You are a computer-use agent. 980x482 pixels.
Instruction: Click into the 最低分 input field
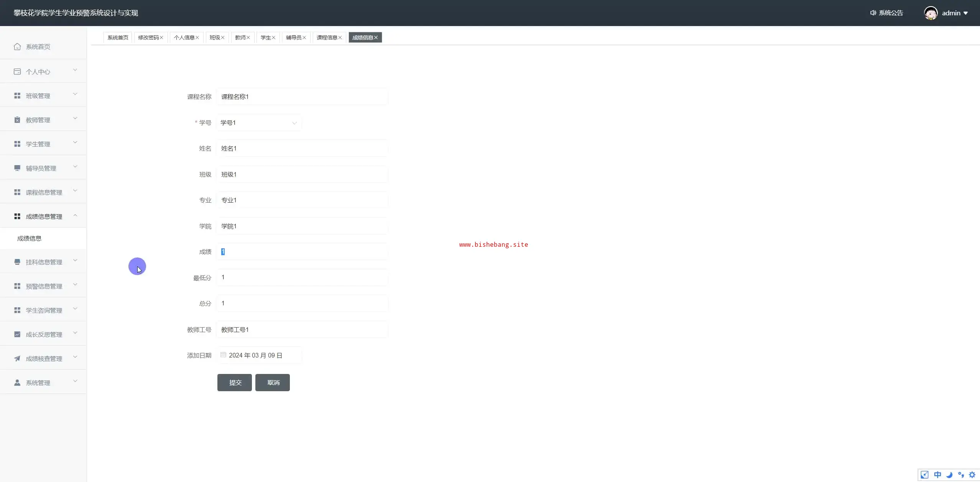(x=302, y=277)
